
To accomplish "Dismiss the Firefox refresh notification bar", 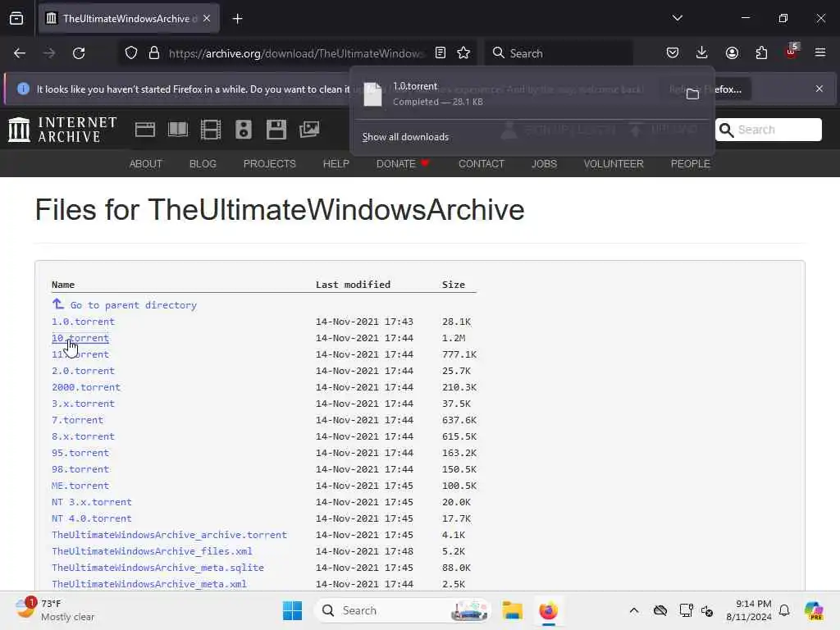I will pos(819,89).
